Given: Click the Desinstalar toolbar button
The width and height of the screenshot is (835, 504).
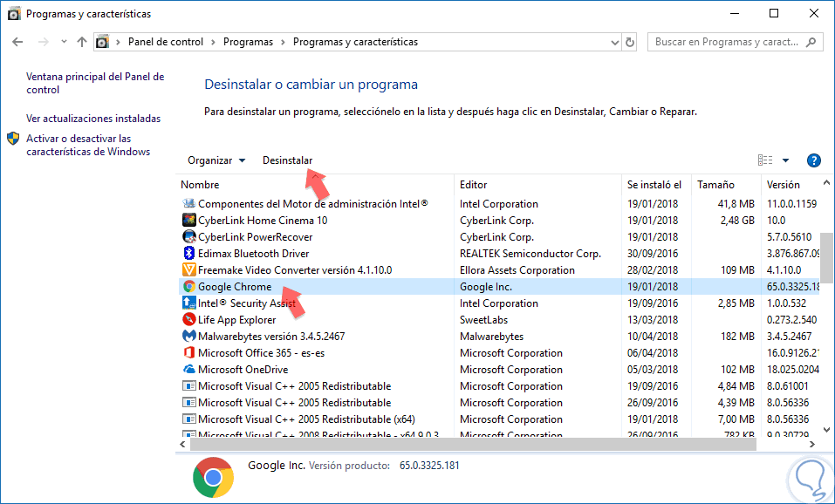Looking at the screenshot, I should click(x=288, y=160).
